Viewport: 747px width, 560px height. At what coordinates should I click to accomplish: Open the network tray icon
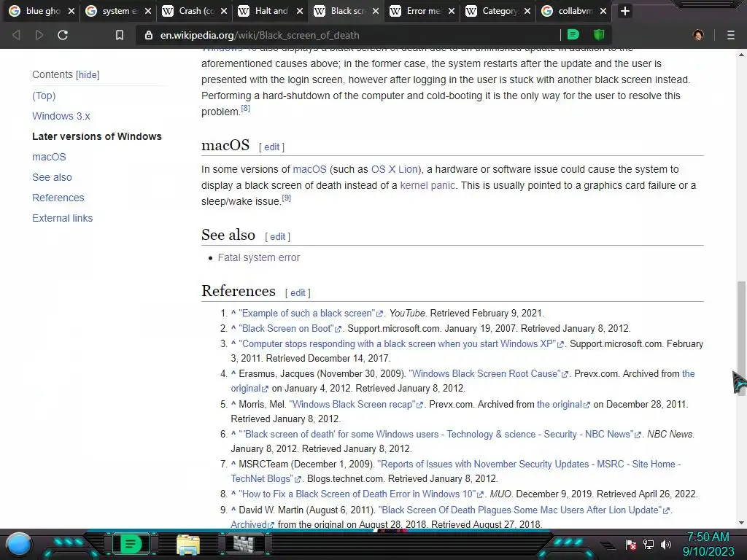(x=649, y=545)
